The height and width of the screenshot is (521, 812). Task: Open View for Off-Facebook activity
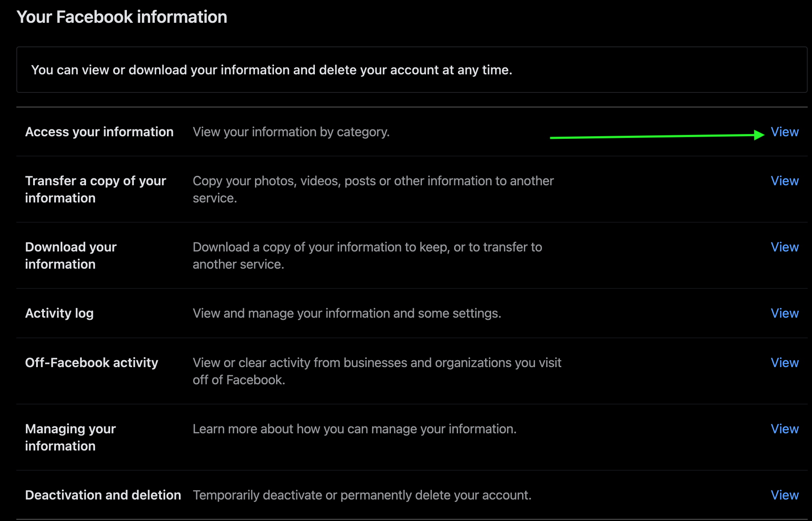784,363
